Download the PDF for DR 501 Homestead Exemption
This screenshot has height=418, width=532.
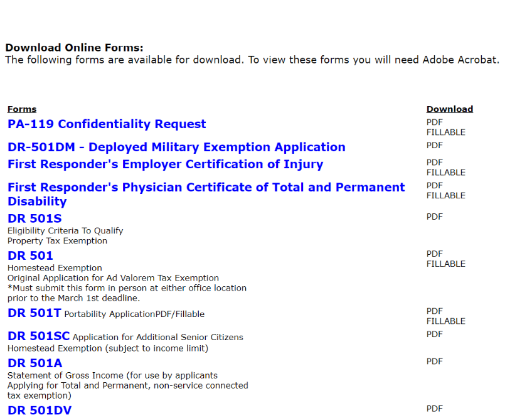pyautogui.click(x=435, y=254)
